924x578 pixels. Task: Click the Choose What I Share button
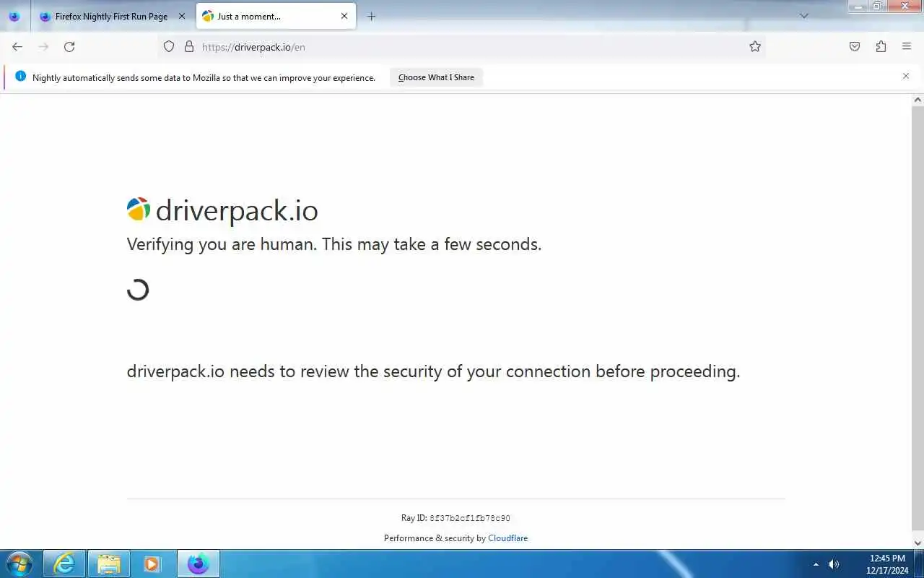[x=436, y=77]
